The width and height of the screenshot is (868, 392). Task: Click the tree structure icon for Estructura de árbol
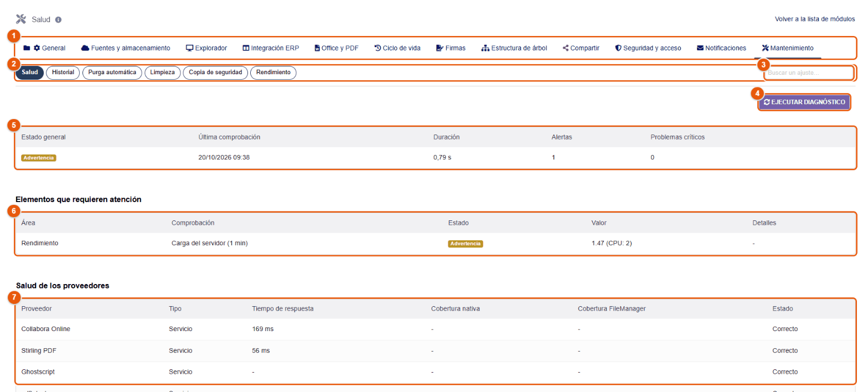point(485,48)
